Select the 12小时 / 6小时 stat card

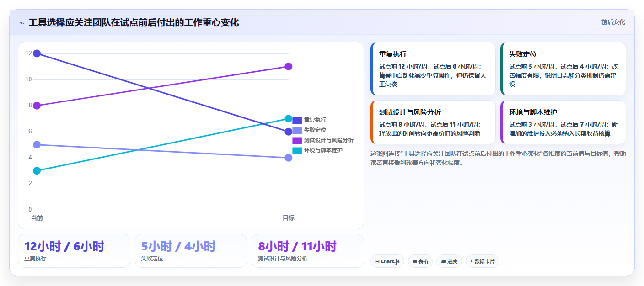74,251
